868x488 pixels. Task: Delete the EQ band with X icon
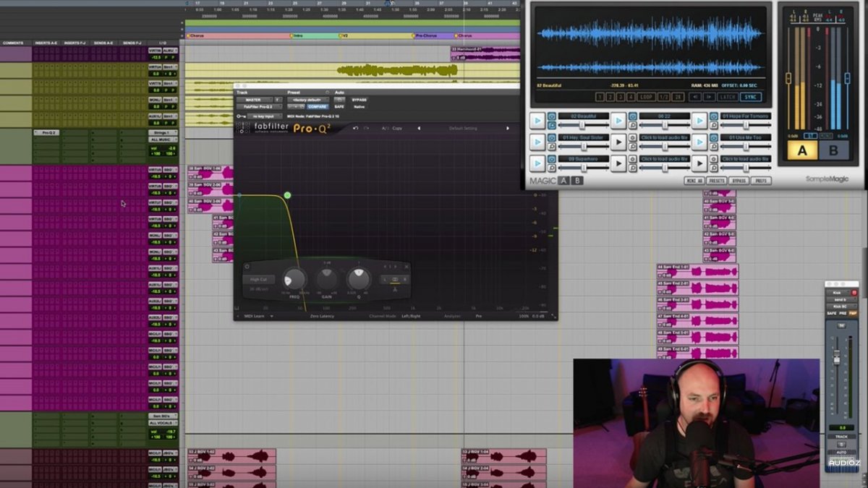(407, 266)
